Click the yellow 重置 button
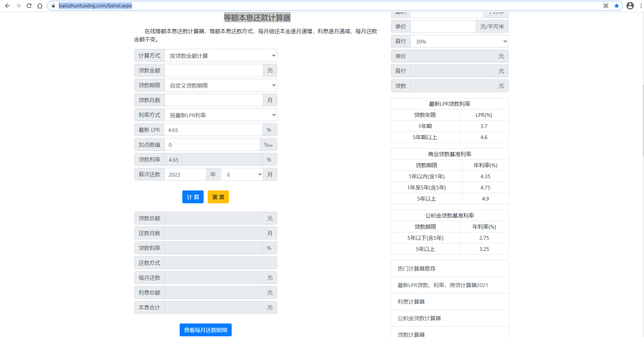 pyautogui.click(x=218, y=197)
